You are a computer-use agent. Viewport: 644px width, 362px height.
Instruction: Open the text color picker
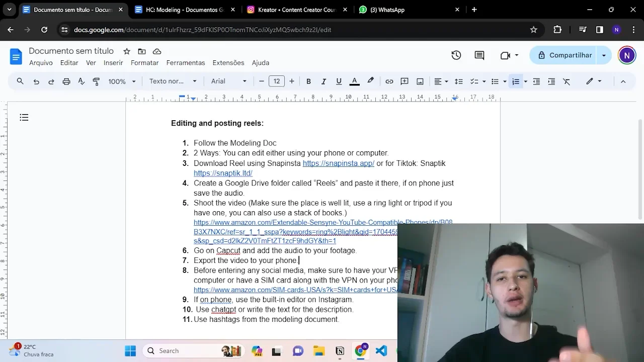click(354, 81)
